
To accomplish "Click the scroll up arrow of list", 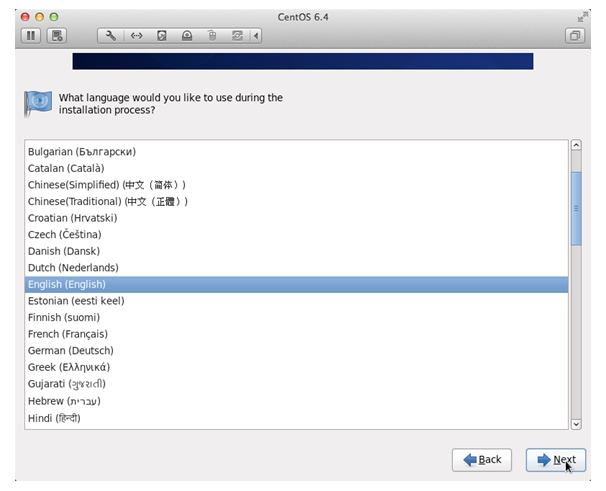I will (576, 146).
